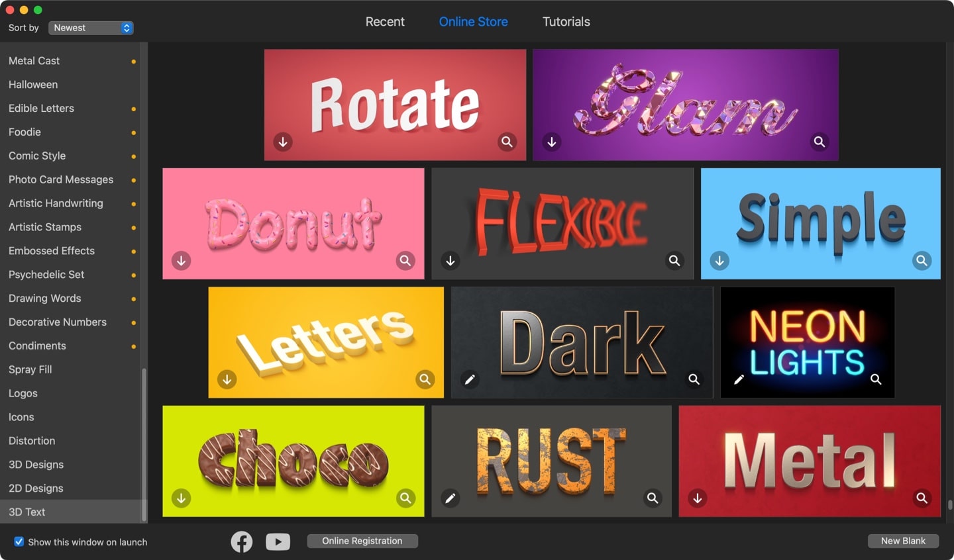Preview the Glam template with magnifier
This screenshot has width=954, height=560.
[820, 142]
